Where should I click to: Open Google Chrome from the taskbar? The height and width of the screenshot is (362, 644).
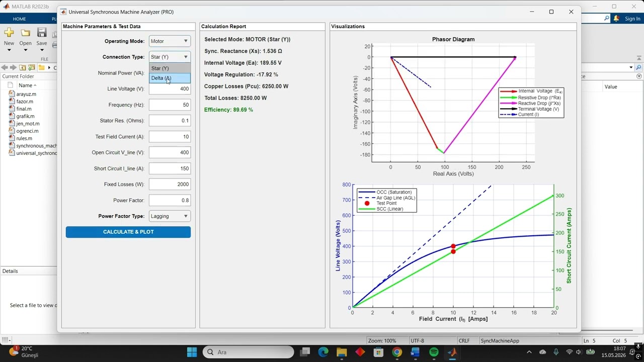(x=397, y=352)
